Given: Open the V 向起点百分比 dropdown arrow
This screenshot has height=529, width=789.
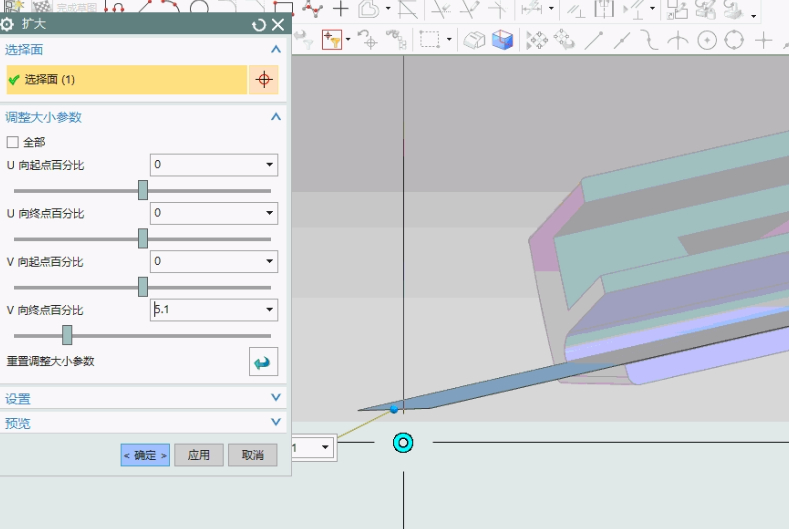Looking at the screenshot, I should pos(269,261).
